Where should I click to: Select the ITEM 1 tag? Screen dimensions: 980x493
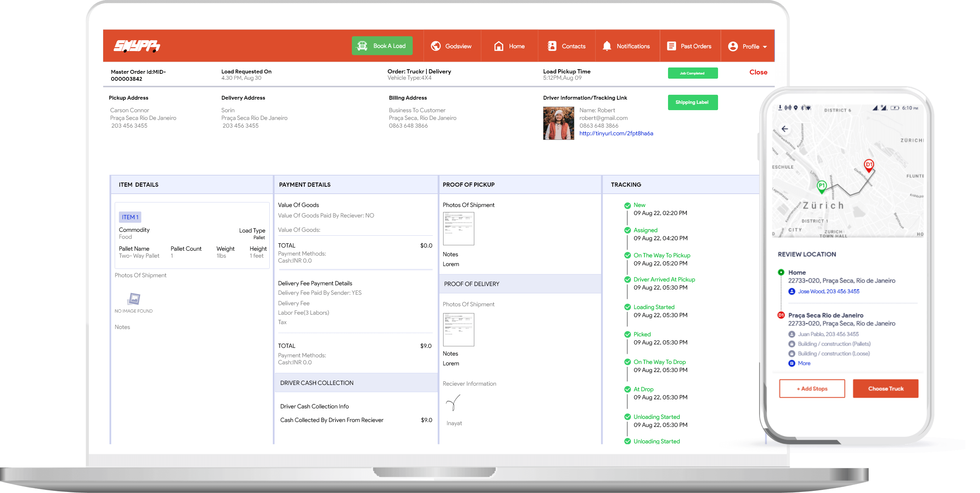tap(130, 217)
